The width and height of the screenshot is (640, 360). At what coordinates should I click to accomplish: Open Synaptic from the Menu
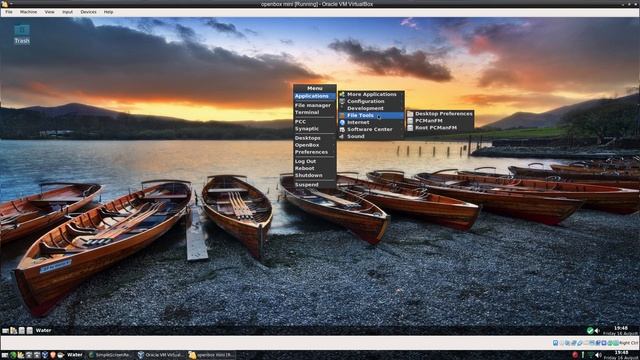pos(315,129)
